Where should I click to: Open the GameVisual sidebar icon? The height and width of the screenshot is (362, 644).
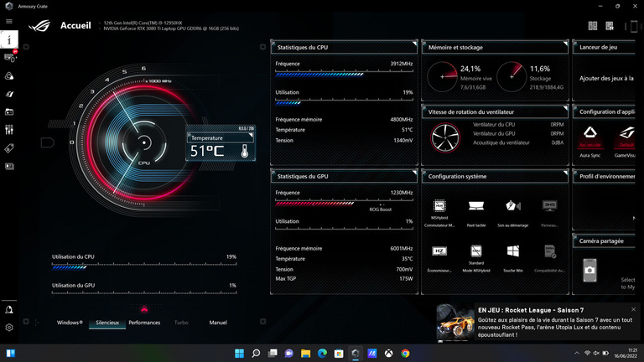[9, 94]
